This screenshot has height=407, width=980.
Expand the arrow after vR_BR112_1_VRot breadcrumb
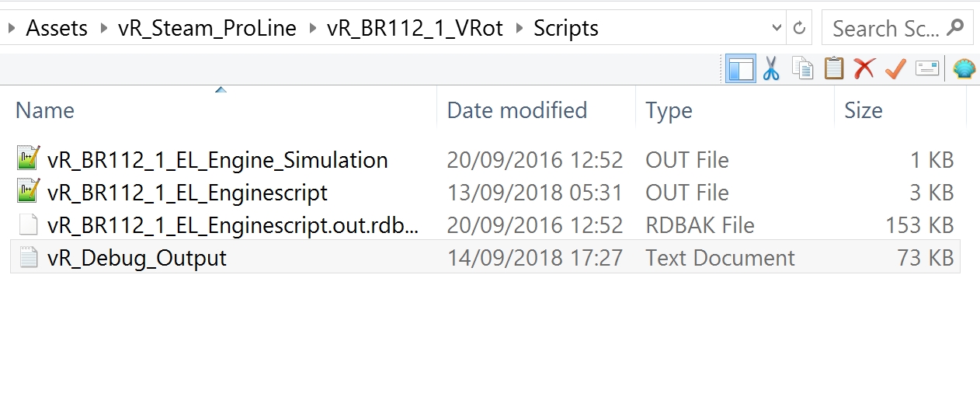519,29
